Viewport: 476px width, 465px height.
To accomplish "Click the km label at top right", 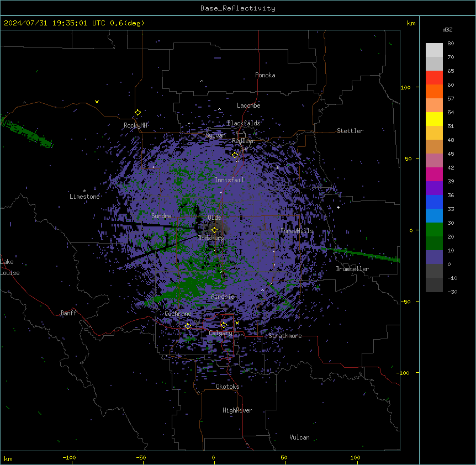I will tap(411, 23).
